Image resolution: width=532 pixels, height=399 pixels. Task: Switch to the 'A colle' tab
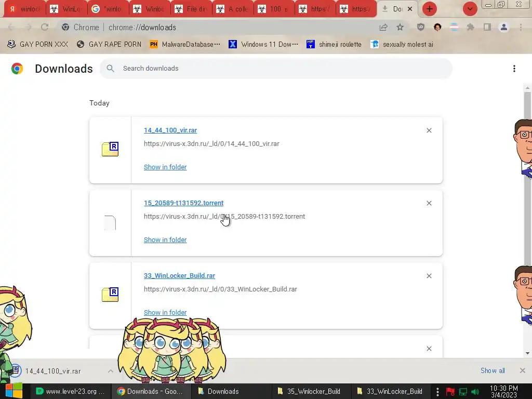tap(233, 9)
